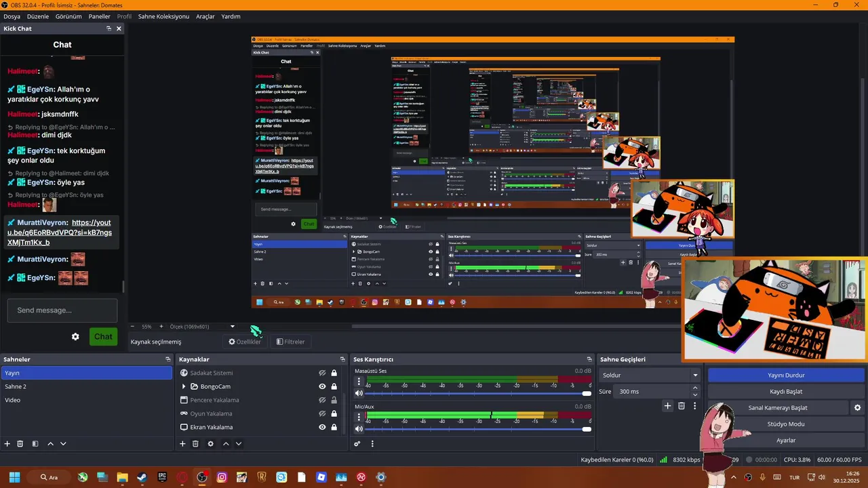Zoom out preview with minus icon

133,327
